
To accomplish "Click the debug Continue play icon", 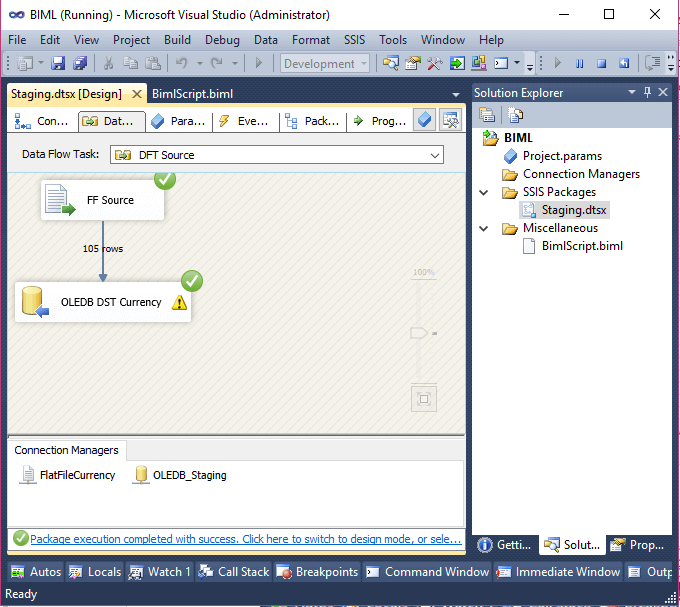I will pos(558,63).
